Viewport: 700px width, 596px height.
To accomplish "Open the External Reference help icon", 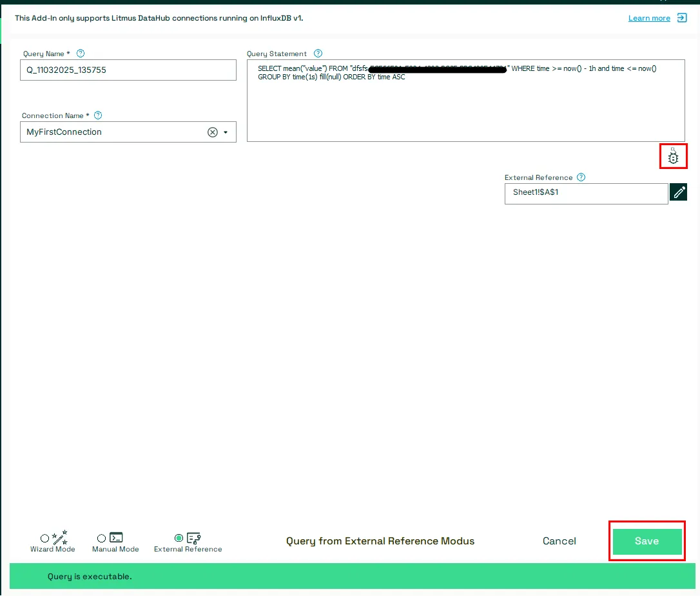I will click(581, 177).
